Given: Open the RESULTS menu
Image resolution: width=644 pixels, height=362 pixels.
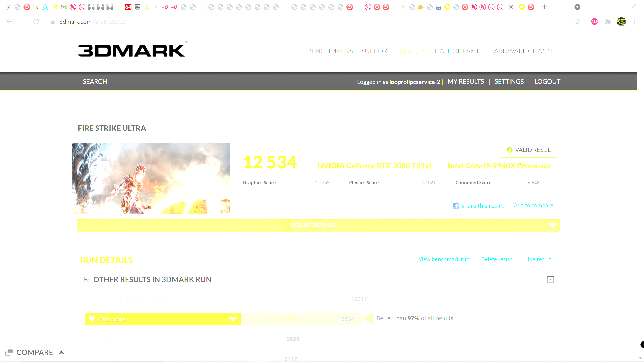Looking at the screenshot, I should click(413, 51).
